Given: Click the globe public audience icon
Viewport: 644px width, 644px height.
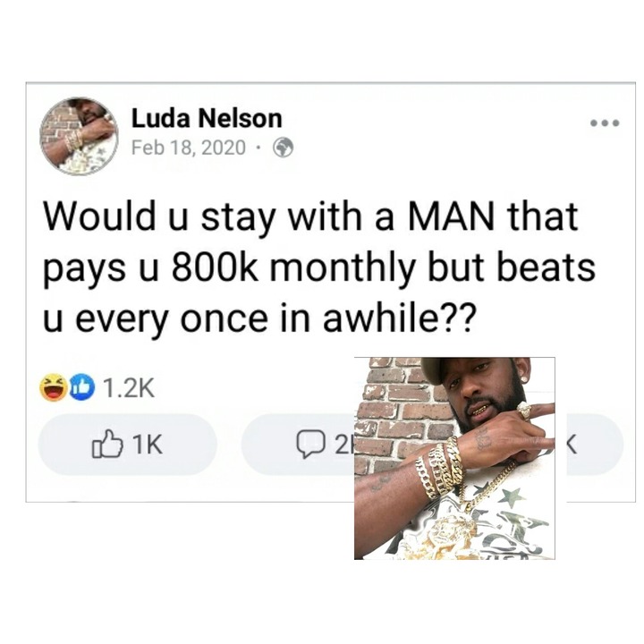Looking at the screenshot, I should tap(284, 148).
